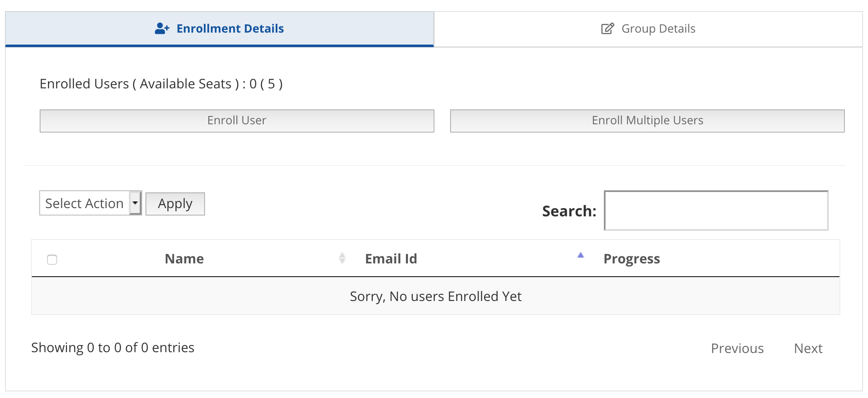
Task: Click the Showing 0 to 0 entries text
Action: tap(113, 348)
